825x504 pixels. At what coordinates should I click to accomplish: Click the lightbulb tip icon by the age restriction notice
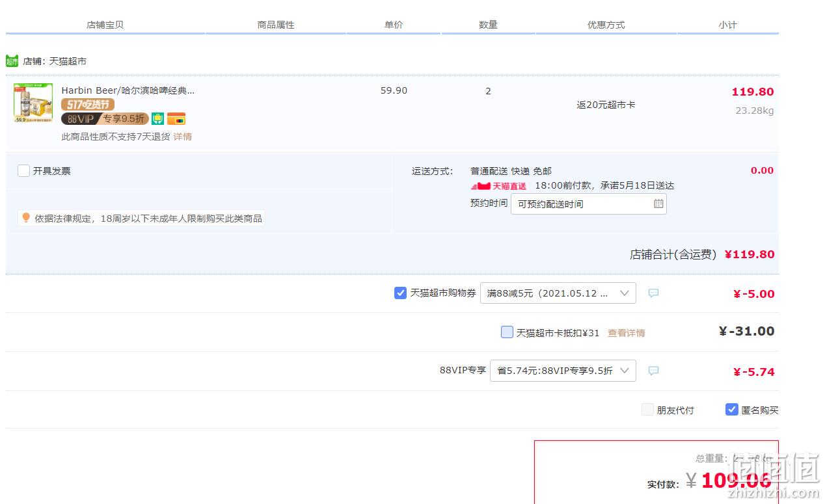(26, 218)
